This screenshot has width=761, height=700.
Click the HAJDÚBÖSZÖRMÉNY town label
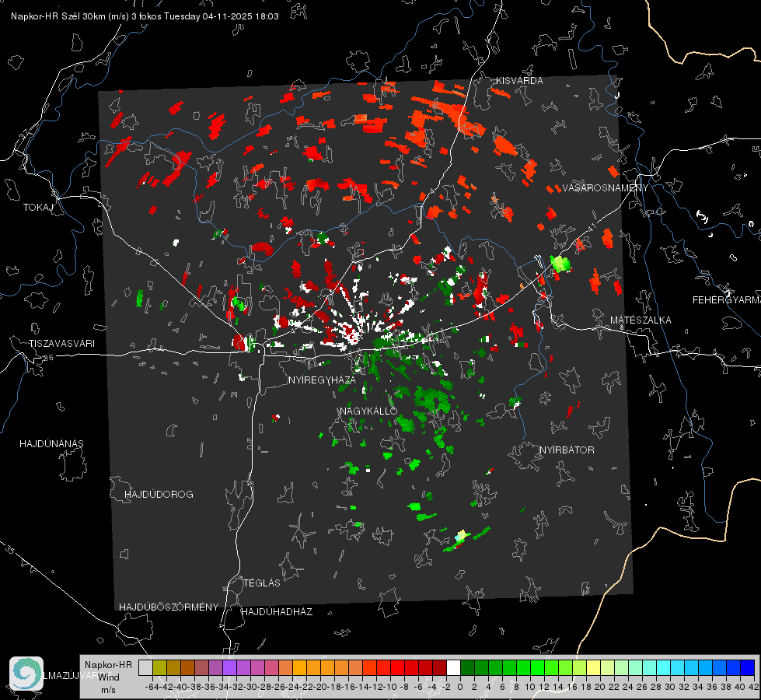point(169,607)
